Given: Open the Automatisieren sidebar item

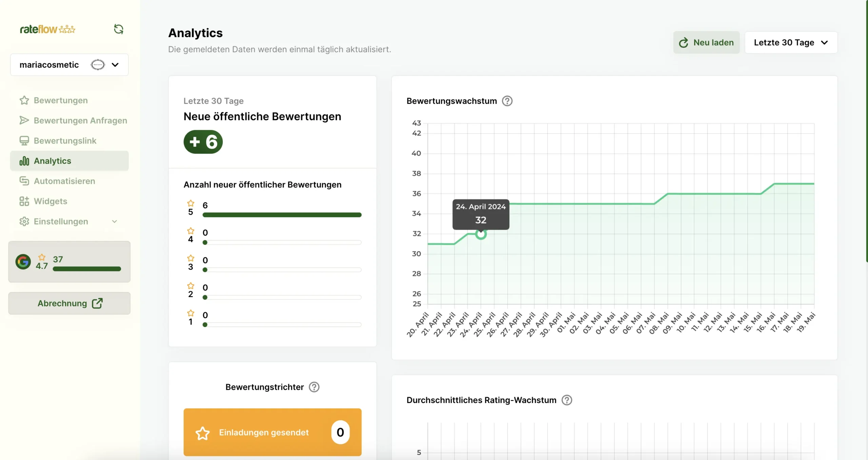Looking at the screenshot, I should point(64,181).
